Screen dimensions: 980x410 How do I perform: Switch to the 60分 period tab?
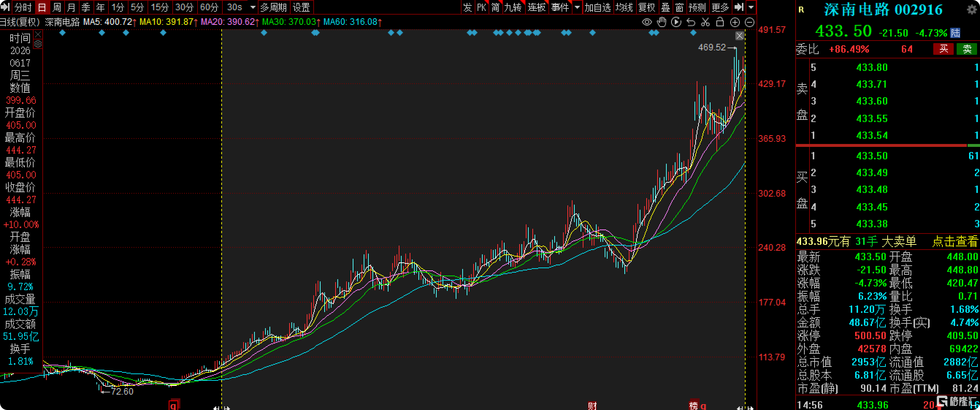tap(209, 7)
